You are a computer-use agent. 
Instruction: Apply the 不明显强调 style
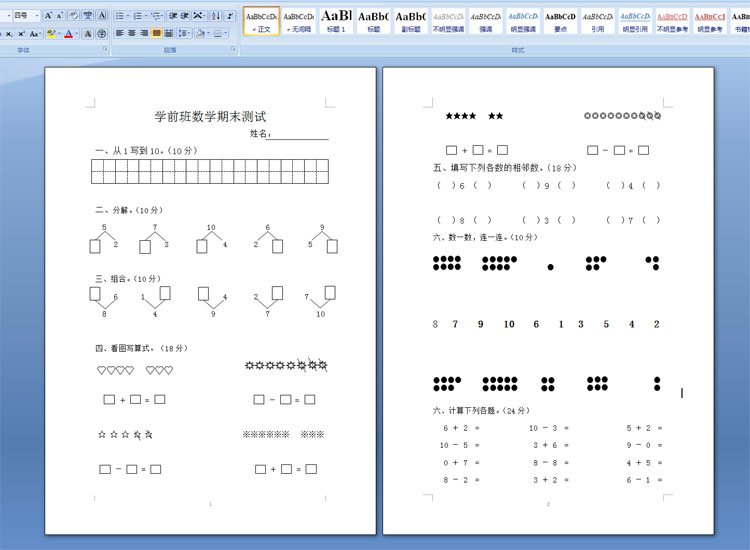(448, 21)
